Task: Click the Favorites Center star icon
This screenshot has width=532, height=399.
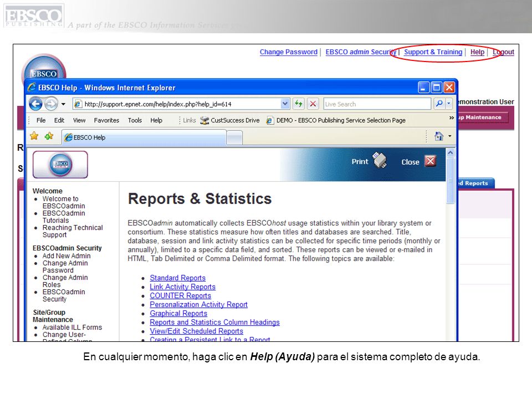Action: [34, 136]
